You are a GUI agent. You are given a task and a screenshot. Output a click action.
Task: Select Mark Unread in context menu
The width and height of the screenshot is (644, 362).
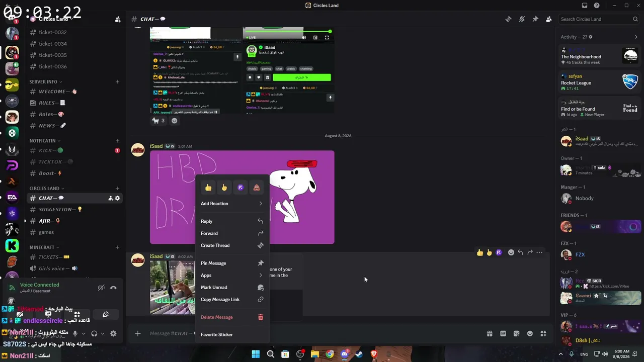tap(232, 287)
